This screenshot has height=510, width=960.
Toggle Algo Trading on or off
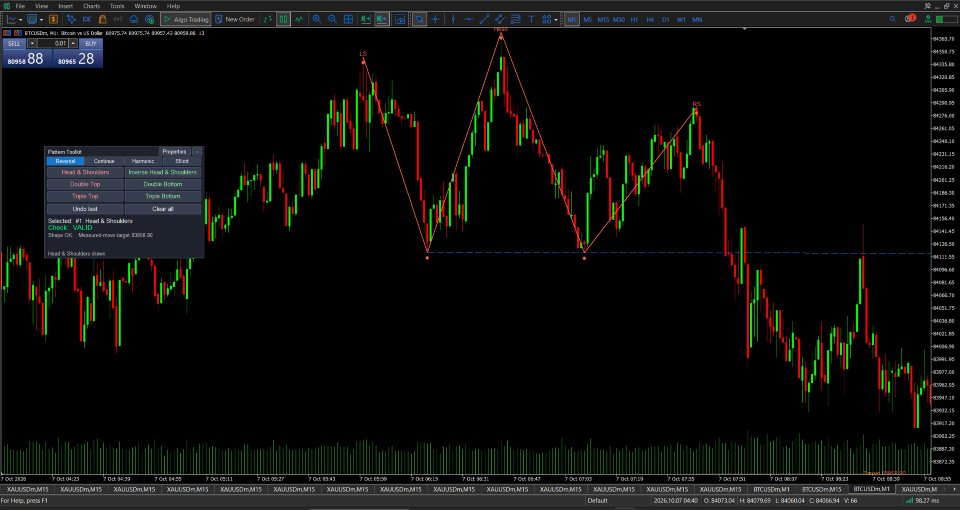[x=186, y=20]
